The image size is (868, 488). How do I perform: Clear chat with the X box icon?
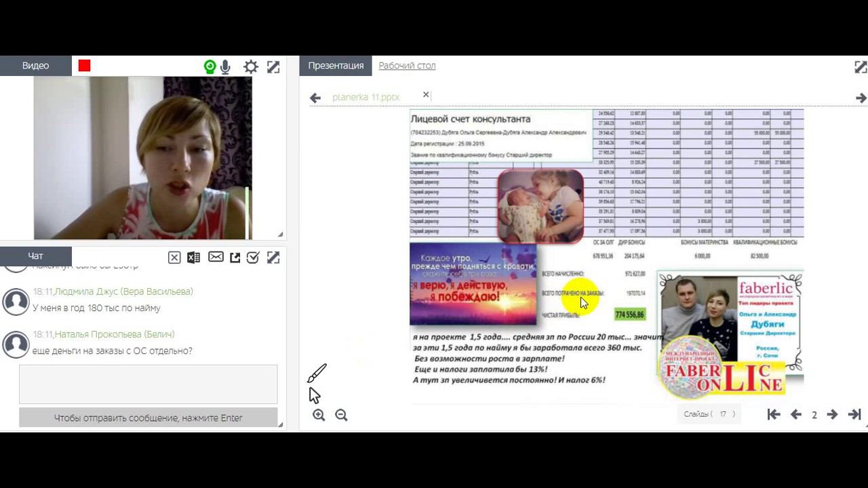(174, 258)
